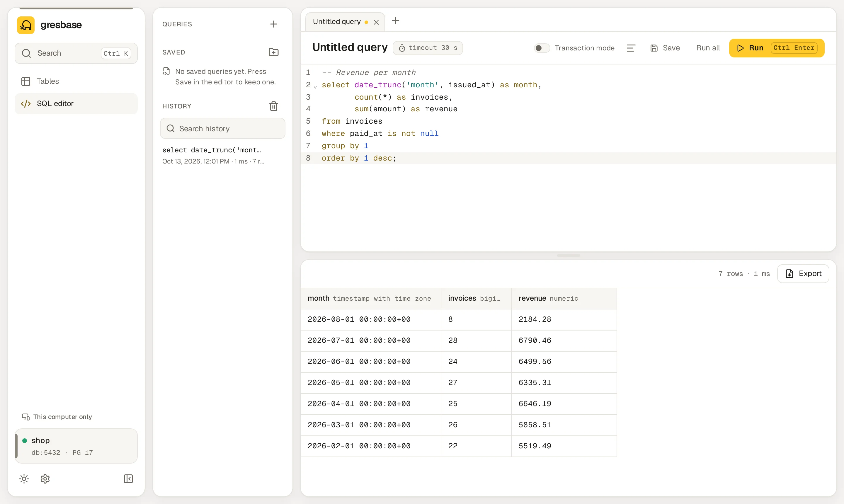Select revenue cell 6646.19
Image resolution: width=844 pixels, height=504 pixels.
point(564,403)
